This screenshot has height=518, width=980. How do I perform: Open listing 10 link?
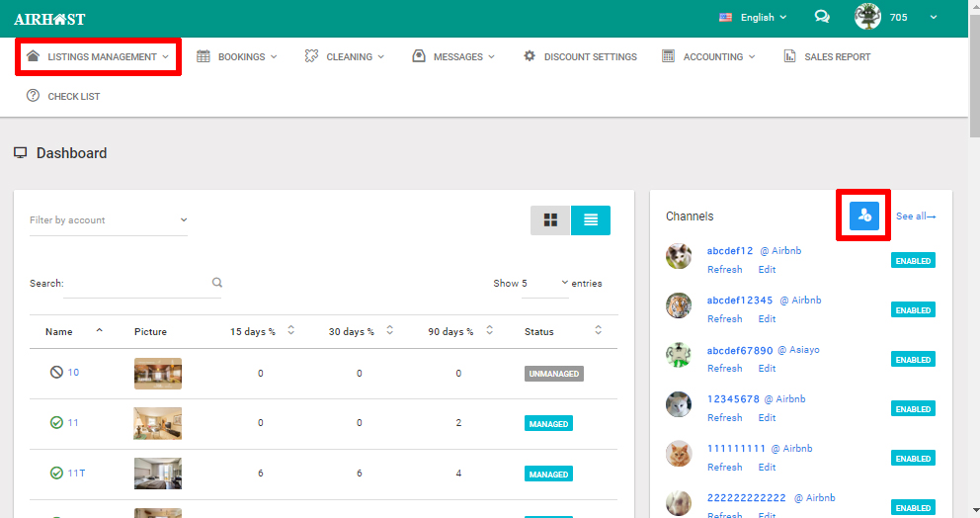[x=73, y=373]
